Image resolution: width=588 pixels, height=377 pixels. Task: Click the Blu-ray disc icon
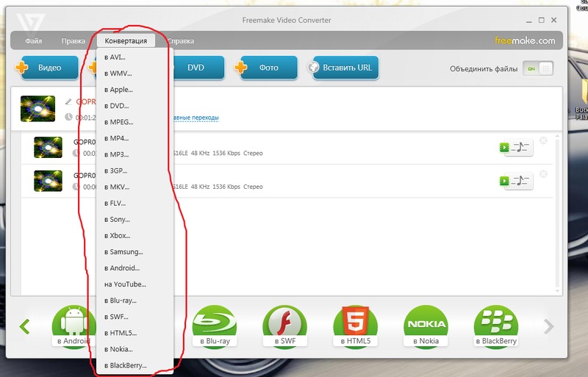tap(215, 327)
